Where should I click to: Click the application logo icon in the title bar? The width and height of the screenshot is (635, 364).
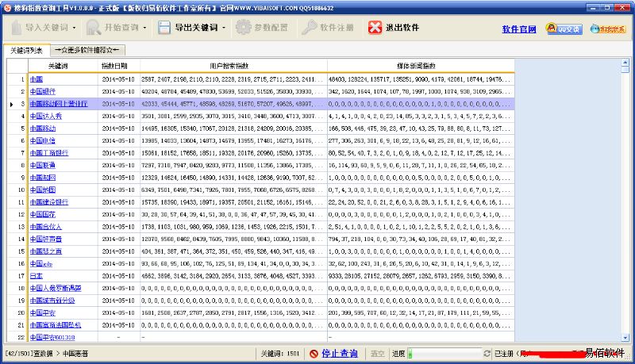tap(7, 8)
